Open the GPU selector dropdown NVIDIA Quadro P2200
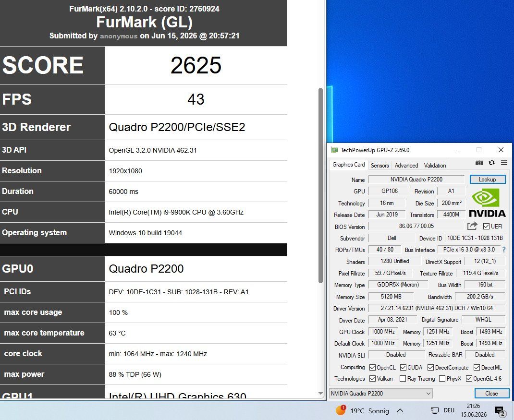This screenshot has width=514, height=420. (x=380, y=394)
